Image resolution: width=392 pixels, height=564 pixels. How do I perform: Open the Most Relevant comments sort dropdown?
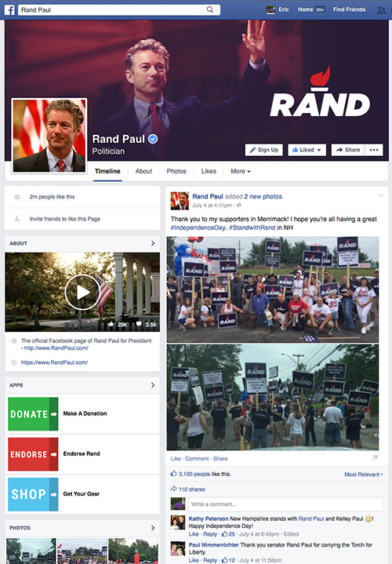[x=363, y=475]
